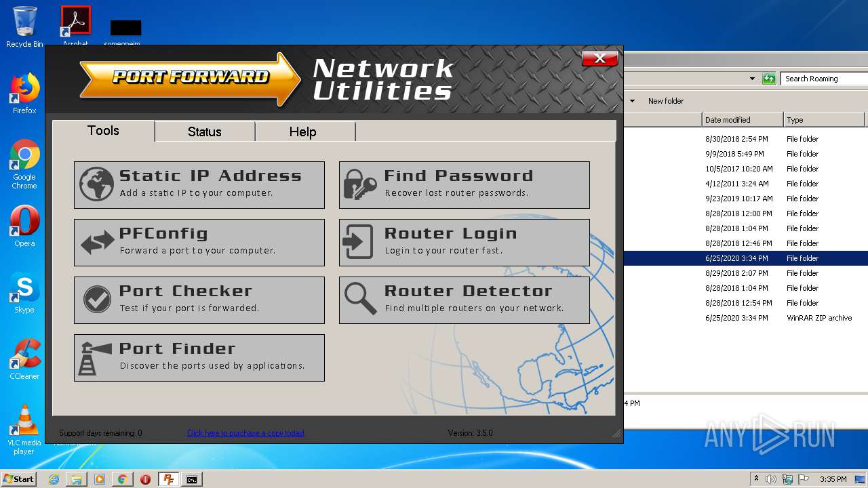Image resolution: width=868 pixels, height=488 pixels.
Task: Launch Google Chrome from the desktop
Action: [x=24, y=164]
